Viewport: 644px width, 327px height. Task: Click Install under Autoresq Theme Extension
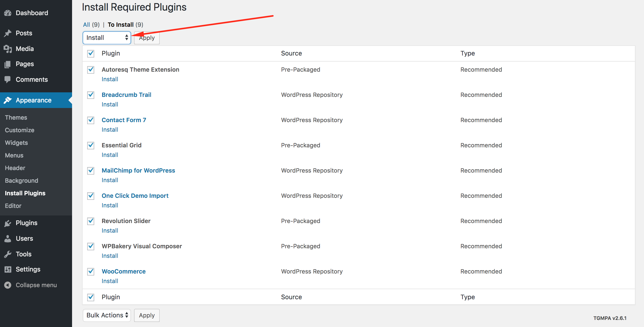tap(110, 79)
